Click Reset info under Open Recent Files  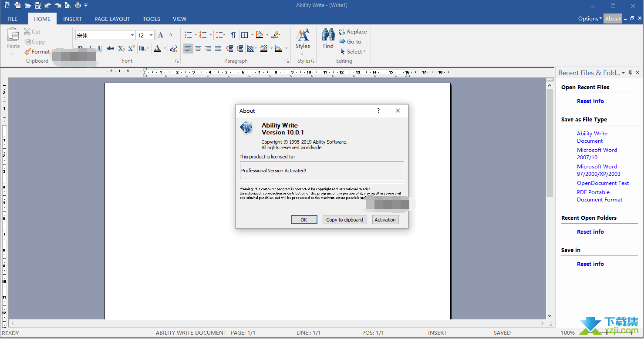[x=590, y=101]
